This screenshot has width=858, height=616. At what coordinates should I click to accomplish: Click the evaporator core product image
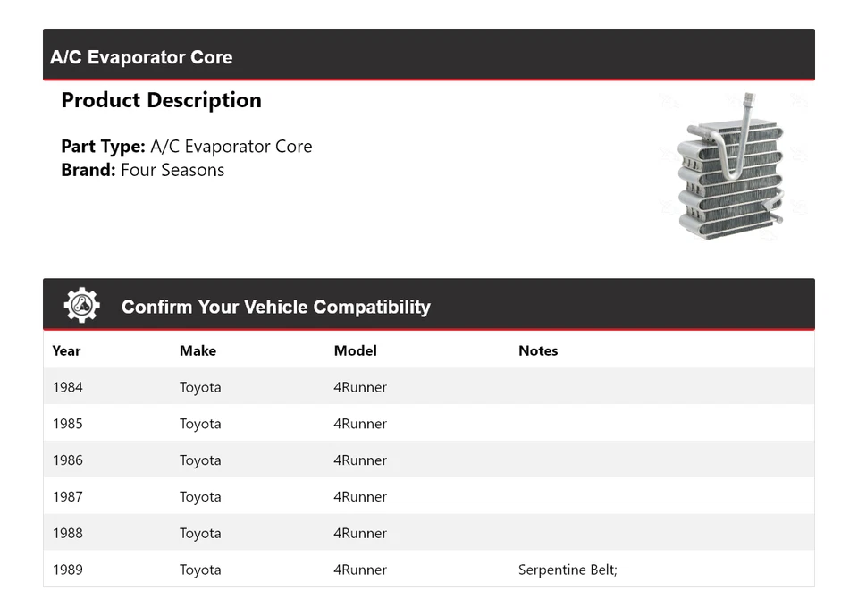(732, 168)
